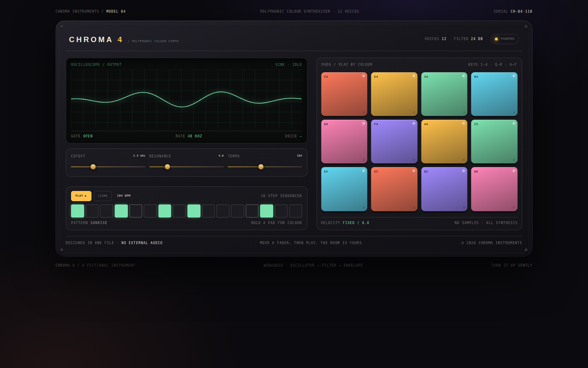Start the sequencer with the Play button
The height and width of the screenshot is (368, 588).
(x=81, y=196)
